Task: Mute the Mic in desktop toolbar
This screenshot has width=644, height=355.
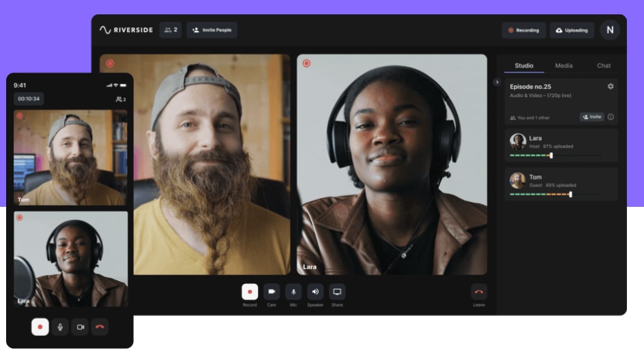Action: click(x=293, y=292)
